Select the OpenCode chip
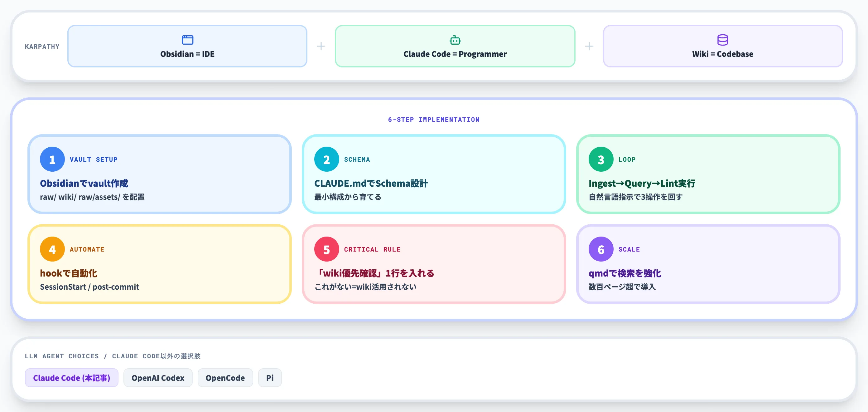868x412 pixels. point(225,378)
